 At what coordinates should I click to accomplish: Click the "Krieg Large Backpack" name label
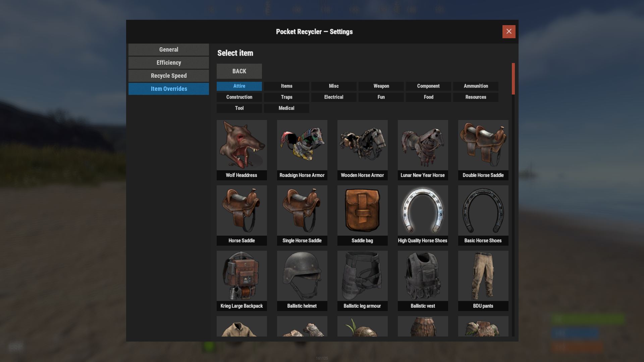[x=241, y=306]
